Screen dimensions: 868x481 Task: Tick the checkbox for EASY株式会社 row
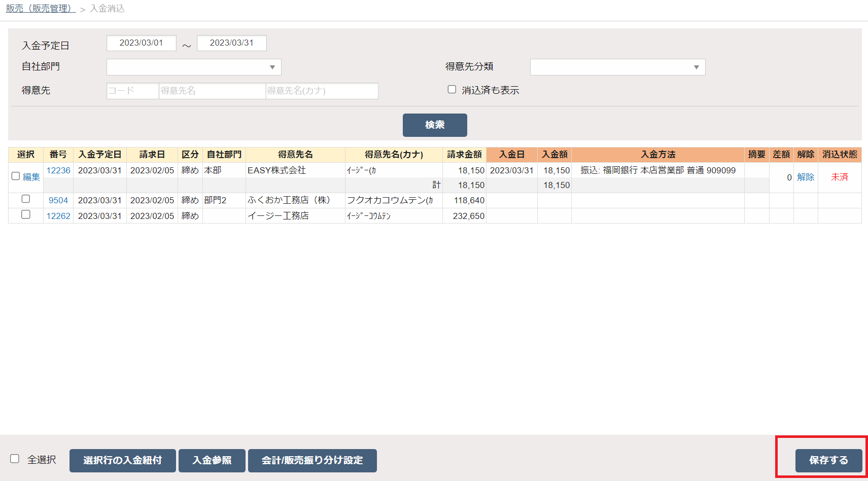[16, 176]
